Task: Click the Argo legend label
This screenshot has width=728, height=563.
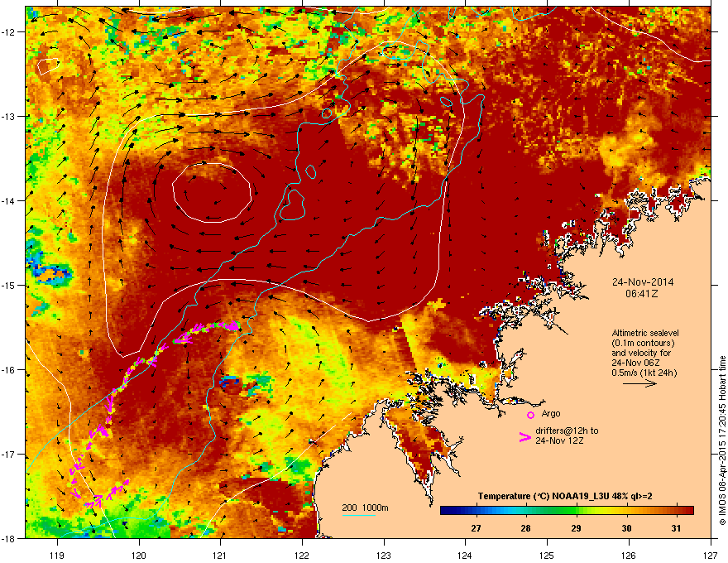Action: (x=551, y=414)
